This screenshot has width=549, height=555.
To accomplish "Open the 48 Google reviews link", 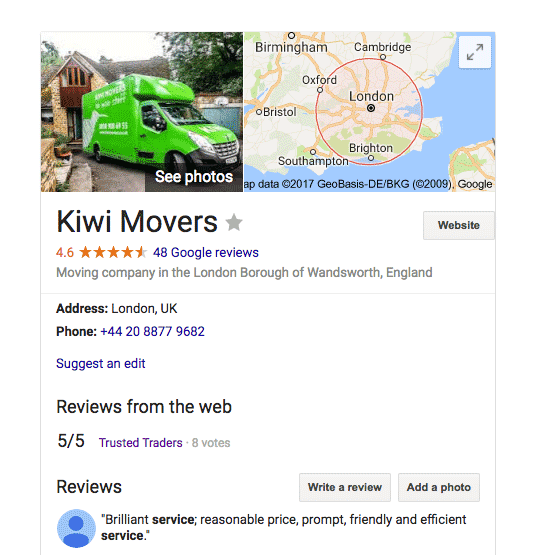I will click(206, 252).
